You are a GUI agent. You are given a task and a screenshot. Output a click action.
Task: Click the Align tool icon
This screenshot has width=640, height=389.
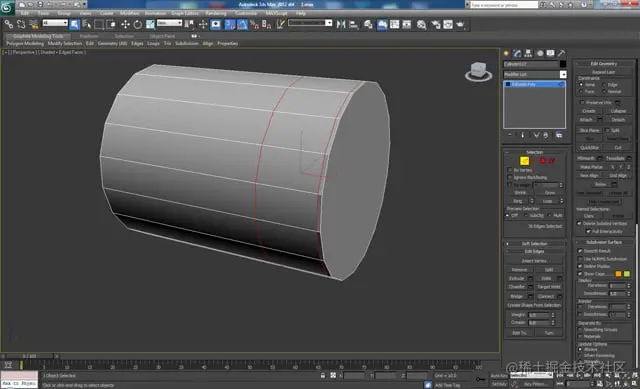(x=353, y=24)
